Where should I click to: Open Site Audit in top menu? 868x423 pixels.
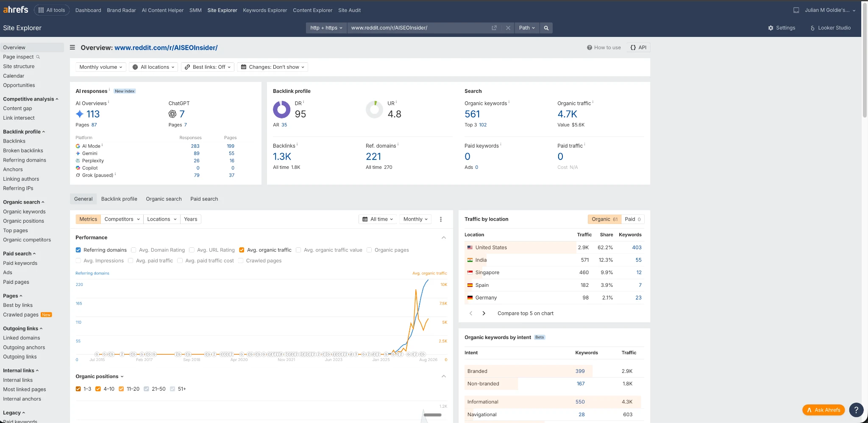click(x=350, y=10)
